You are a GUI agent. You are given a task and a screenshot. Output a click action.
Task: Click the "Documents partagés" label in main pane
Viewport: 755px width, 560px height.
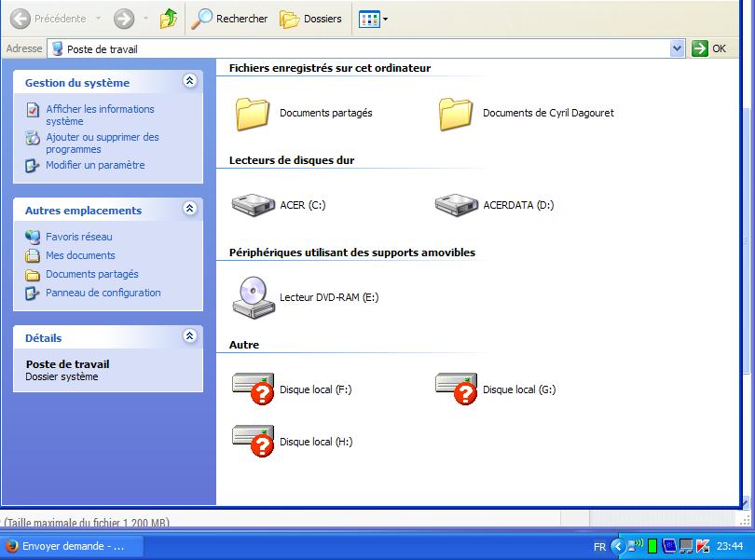tap(326, 113)
